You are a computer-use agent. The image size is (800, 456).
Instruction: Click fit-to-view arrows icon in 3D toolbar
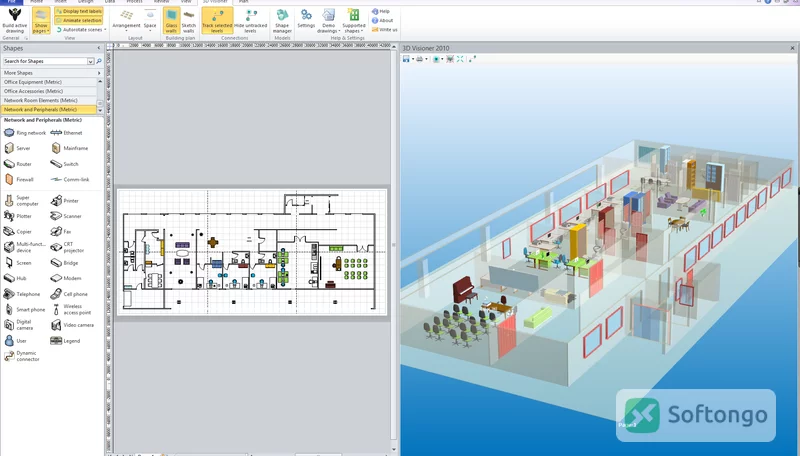click(x=460, y=59)
